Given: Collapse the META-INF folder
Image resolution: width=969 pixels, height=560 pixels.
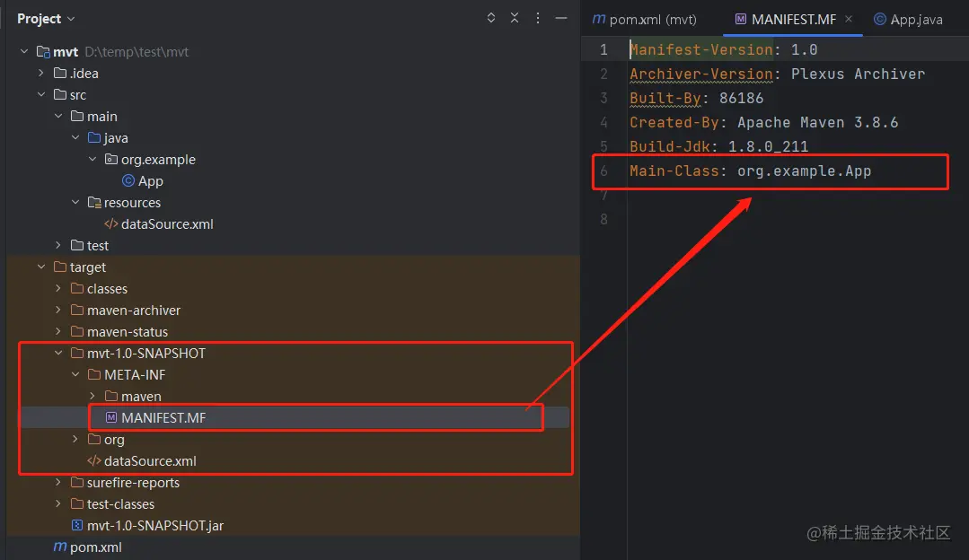Looking at the screenshot, I should point(75,375).
